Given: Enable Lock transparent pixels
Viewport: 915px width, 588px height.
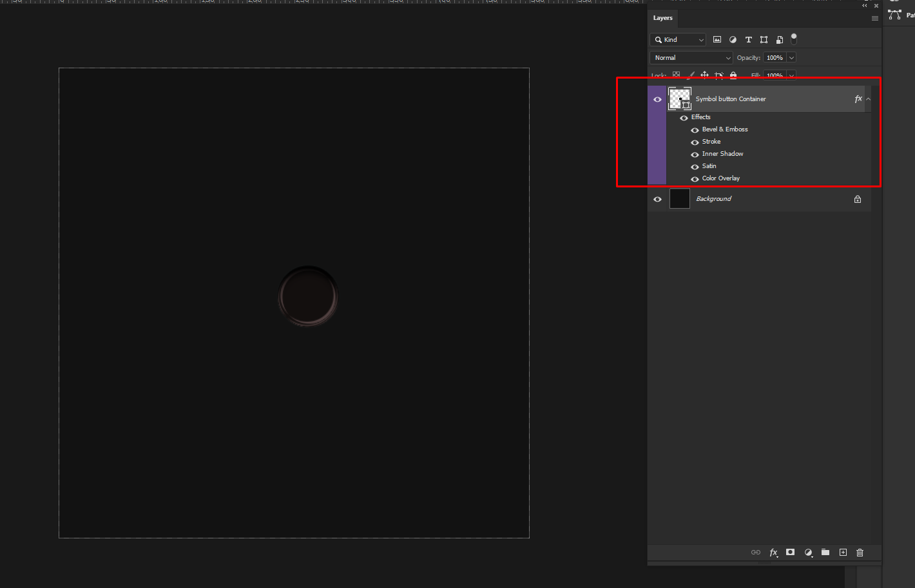Looking at the screenshot, I should click(675, 75).
